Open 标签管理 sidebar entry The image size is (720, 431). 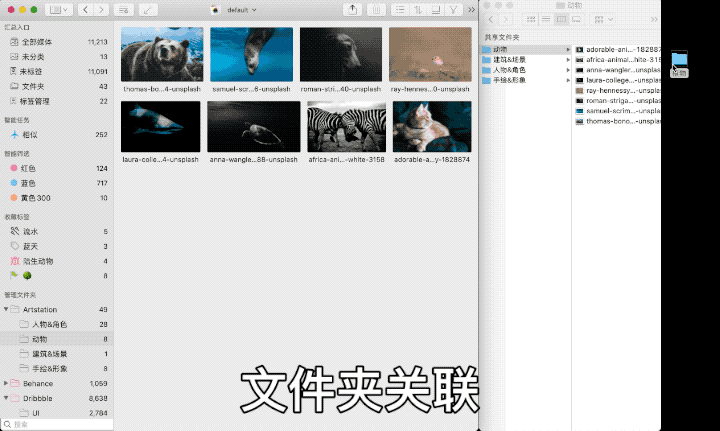coord(57,101)
